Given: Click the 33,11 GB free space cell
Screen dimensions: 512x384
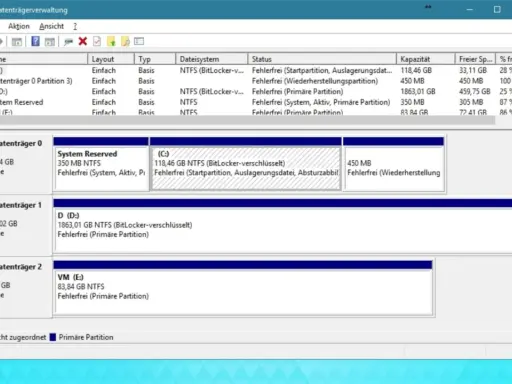Looking at the screenshot, I should coord(473,70).
